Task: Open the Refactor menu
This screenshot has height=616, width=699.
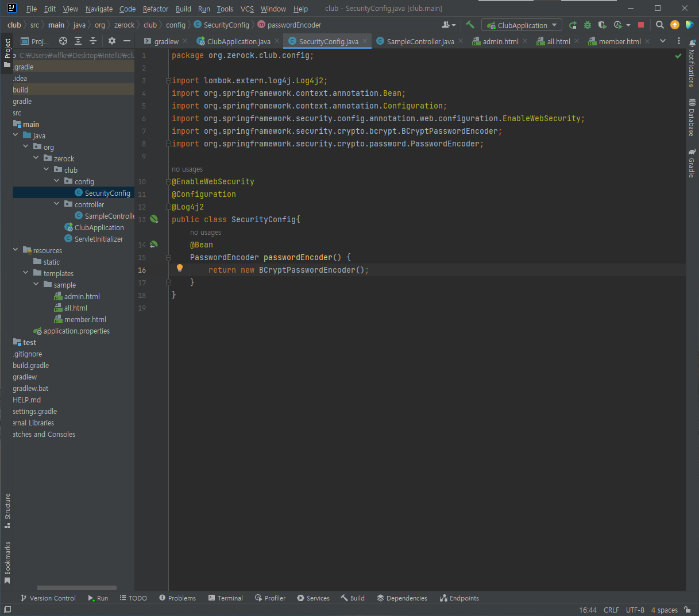Action: coord(156,9)
